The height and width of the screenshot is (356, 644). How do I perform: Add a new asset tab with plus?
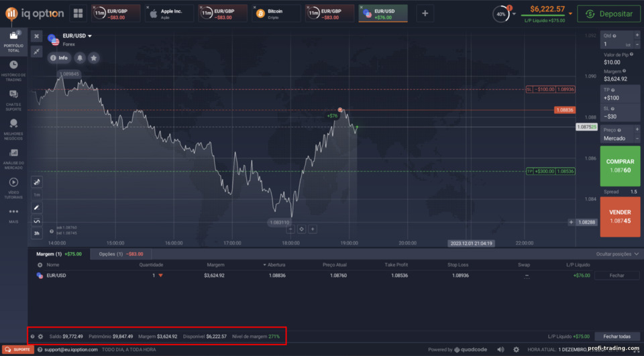pyautogui.click(x=425, y=13)
